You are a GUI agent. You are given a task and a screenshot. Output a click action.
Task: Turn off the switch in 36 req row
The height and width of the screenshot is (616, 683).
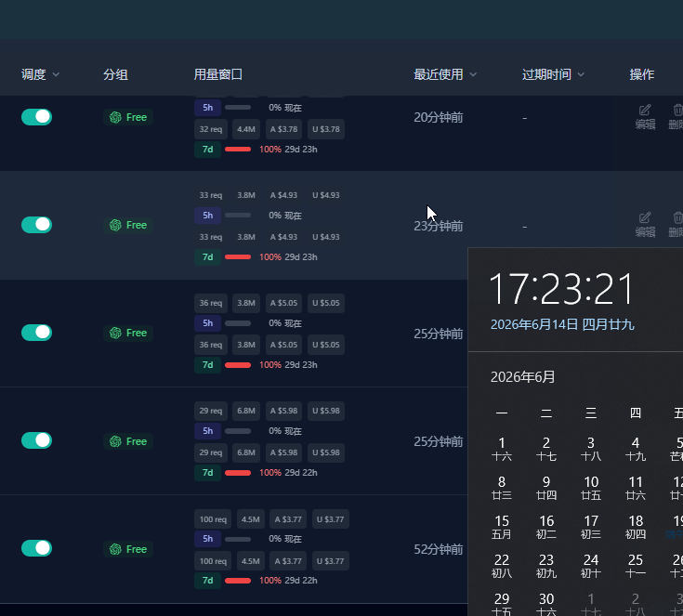click(x=36, y=333)
